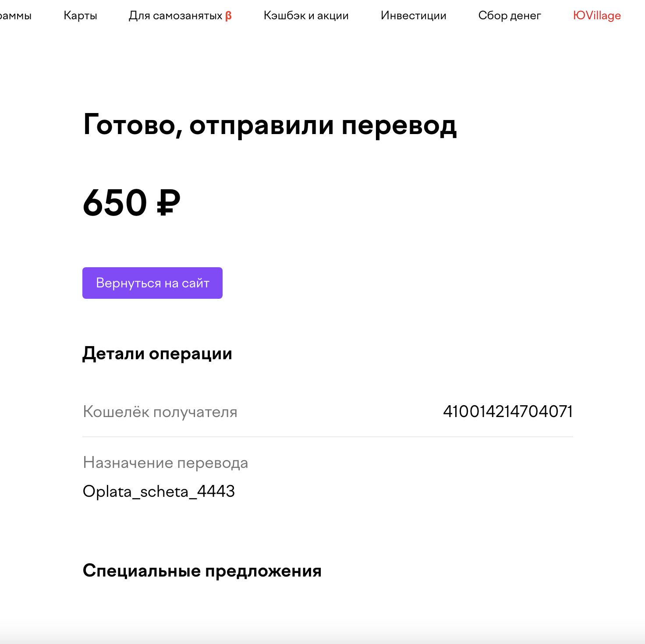The height and width of the screenshot is (644, 645).
Task: Click the Назначение перевода label
Action: 165,463
